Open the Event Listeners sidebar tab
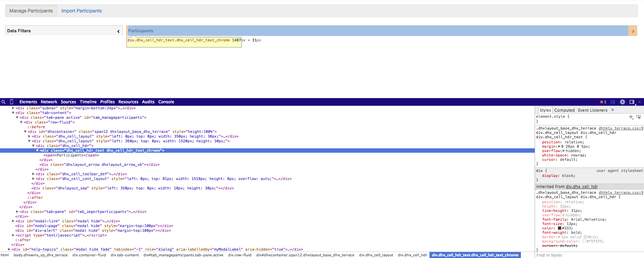The width and height of the screenshot is (644, 258). coord(593,110)
